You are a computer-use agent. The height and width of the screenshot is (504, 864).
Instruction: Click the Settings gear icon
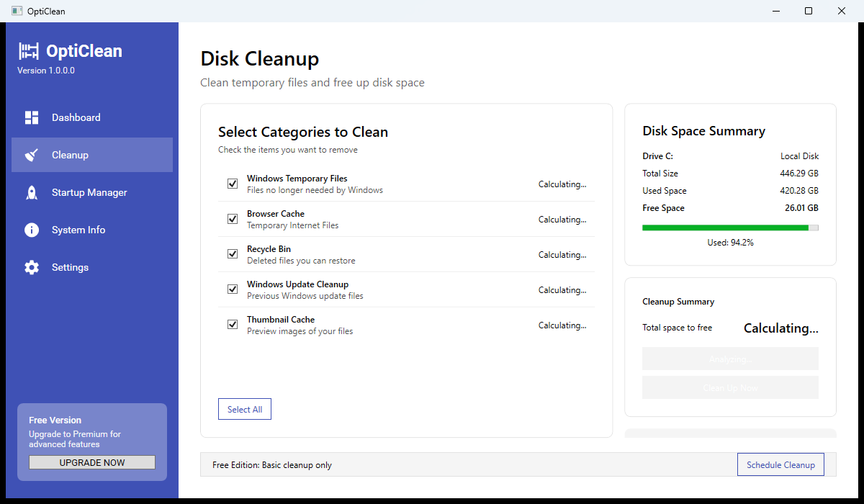(32, 267)
